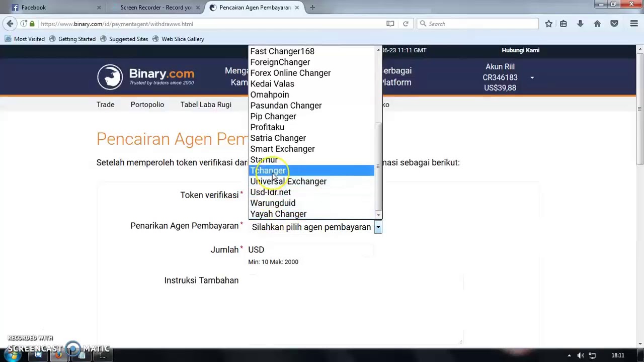Click dropdown list scroll-up arrow

(x=378, y=50)
